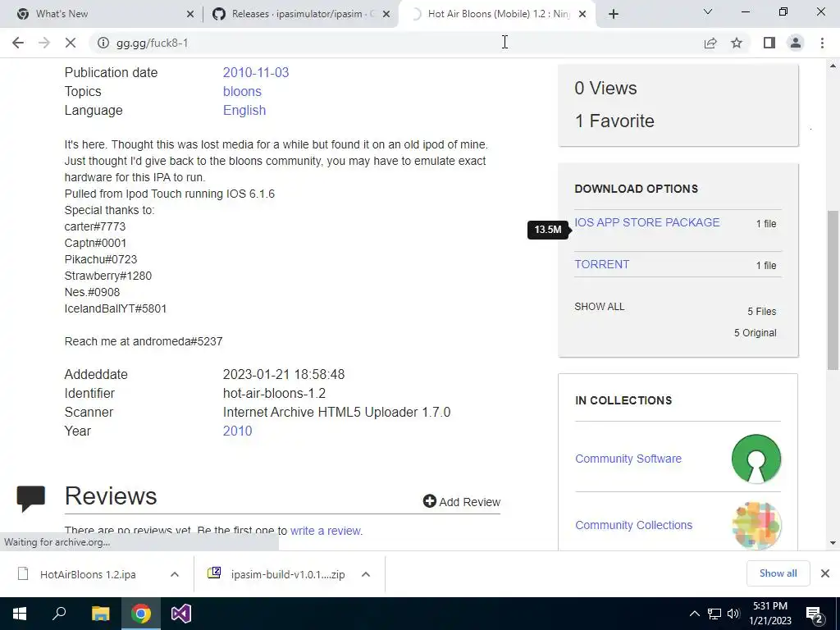
Task: Go back using browser back arrow
Action: [x=18, y=43]
